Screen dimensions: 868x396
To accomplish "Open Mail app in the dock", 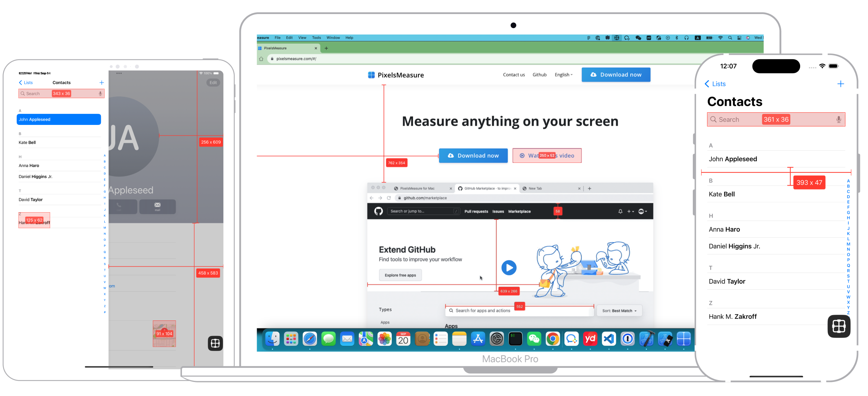I will point(347,339).
